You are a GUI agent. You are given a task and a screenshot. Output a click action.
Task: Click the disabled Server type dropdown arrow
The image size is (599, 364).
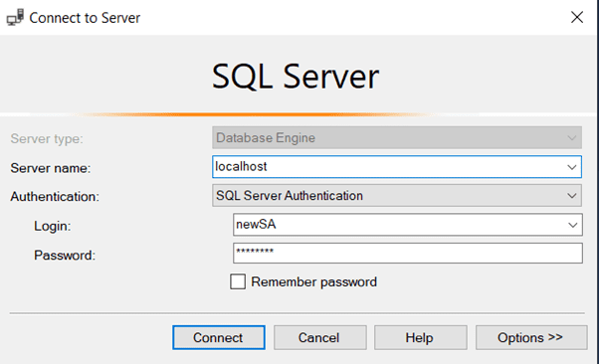(x=571, y=138)
